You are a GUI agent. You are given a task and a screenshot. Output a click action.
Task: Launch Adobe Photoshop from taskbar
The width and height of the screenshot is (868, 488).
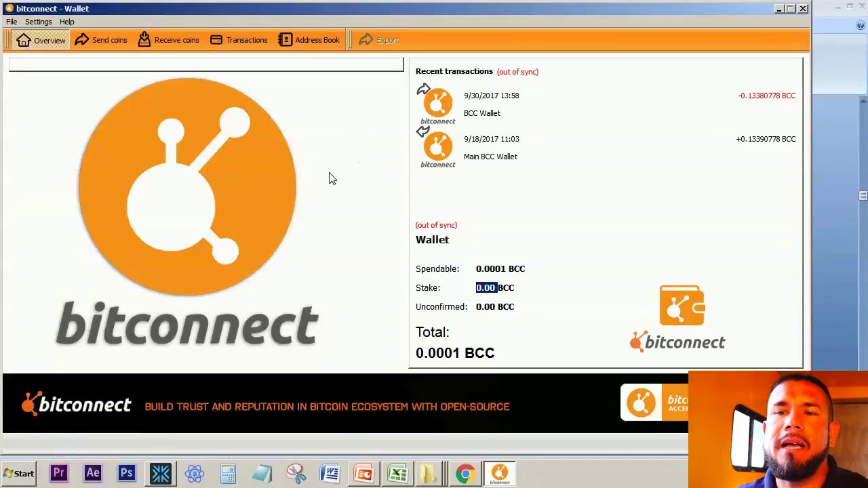click(x=127, y=473)
